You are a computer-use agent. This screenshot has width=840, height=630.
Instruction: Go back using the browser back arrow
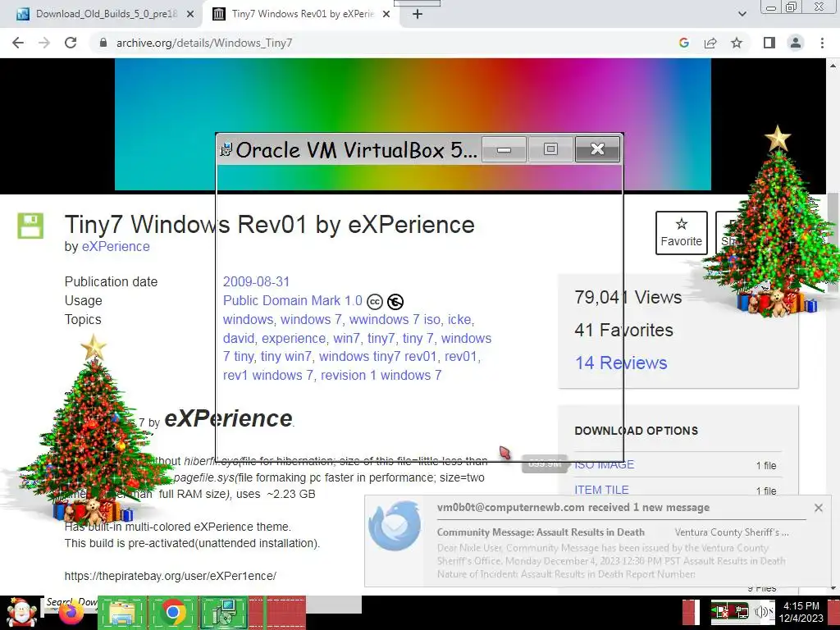pyautogui.click(x=18, y=43)
